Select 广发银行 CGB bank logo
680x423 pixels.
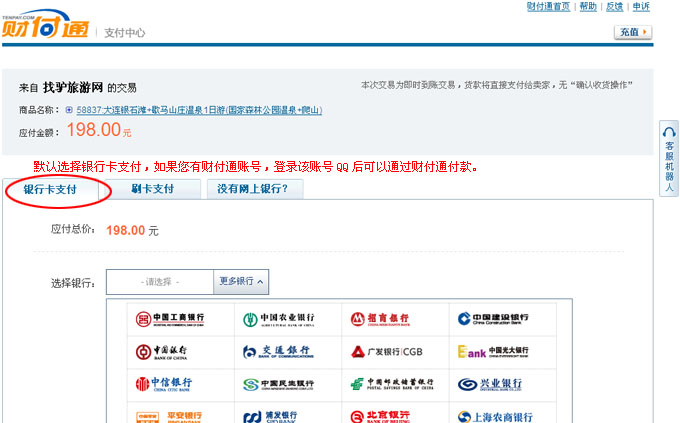(386, 351)
